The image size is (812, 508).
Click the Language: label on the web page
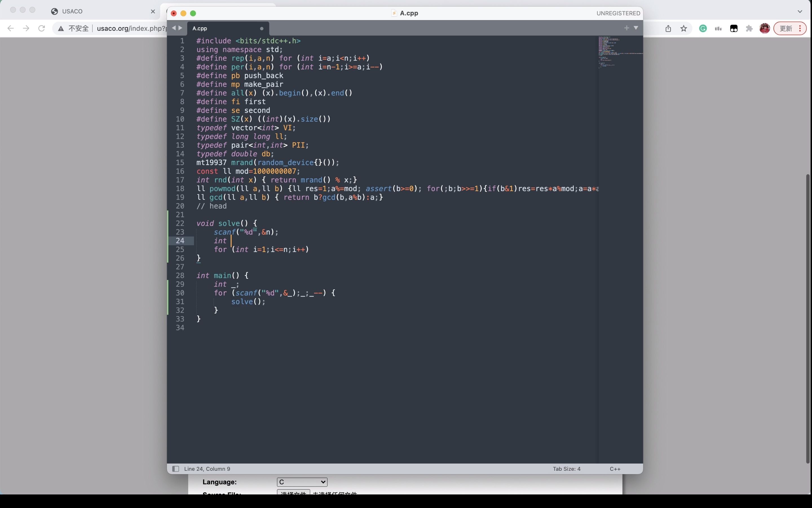[219, 482]
